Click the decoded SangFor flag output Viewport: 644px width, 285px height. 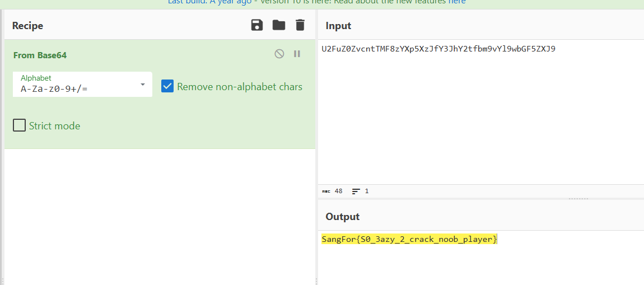click(x=409, y=239)
